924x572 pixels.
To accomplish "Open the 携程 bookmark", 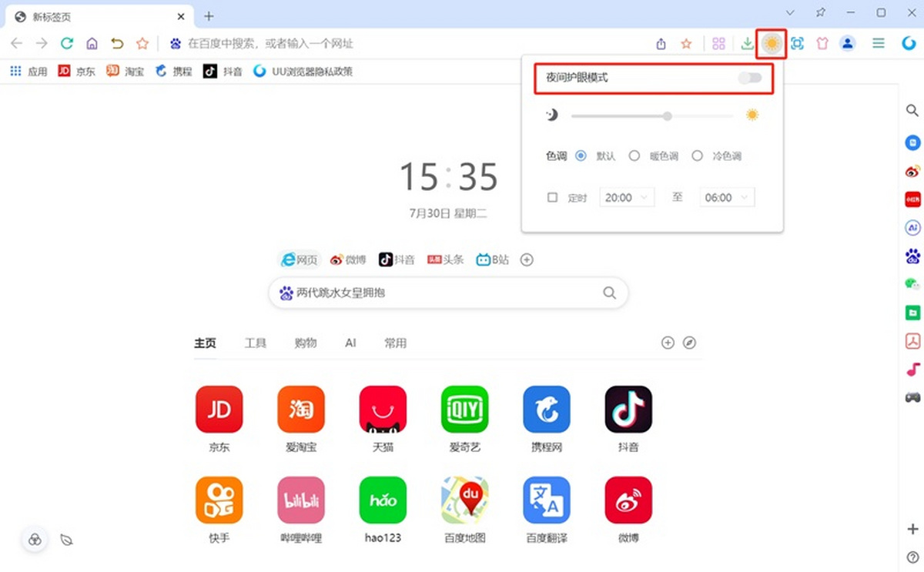I will tap(173, 71).
